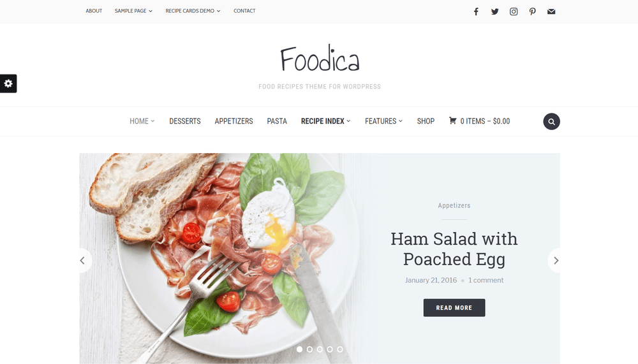Select the third slider dot

pyautogui.click(x=320, y=349)
